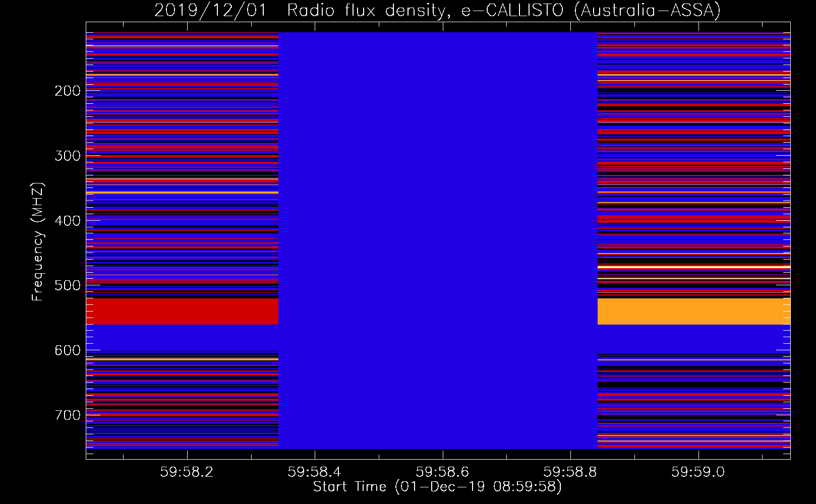This screenshot has width=816, height=504.
Task: Click the '59:58.4' time tick label
Action: click(x=315, y=472)
